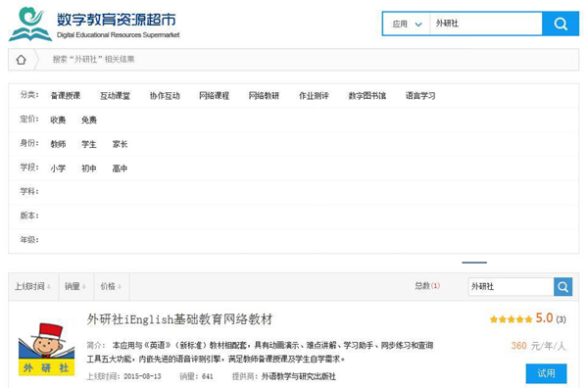Viewport: 588px width, 388px height.
Task: Click the price 360 元/年/人
Action: [x=538, y=346]
